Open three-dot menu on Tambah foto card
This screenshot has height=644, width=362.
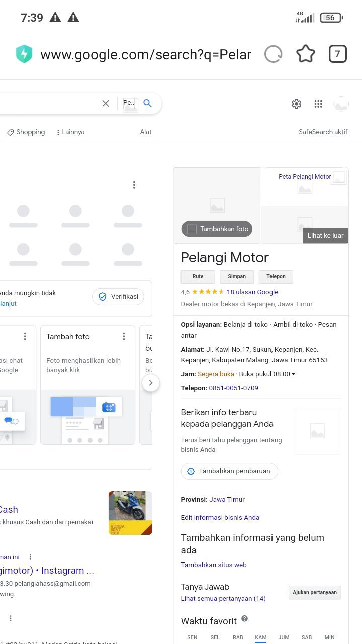tap(124, 336)
